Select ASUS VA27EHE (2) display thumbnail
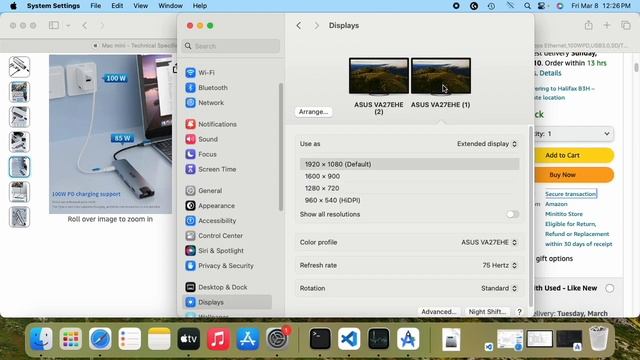640x360 pixels. (379, 76)
